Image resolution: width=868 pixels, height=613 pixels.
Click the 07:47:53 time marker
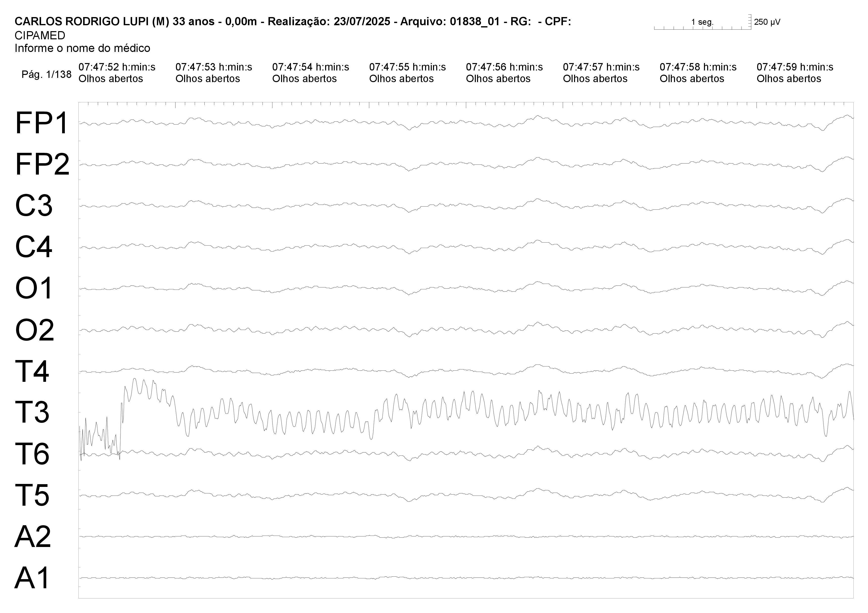pos(214,67)
